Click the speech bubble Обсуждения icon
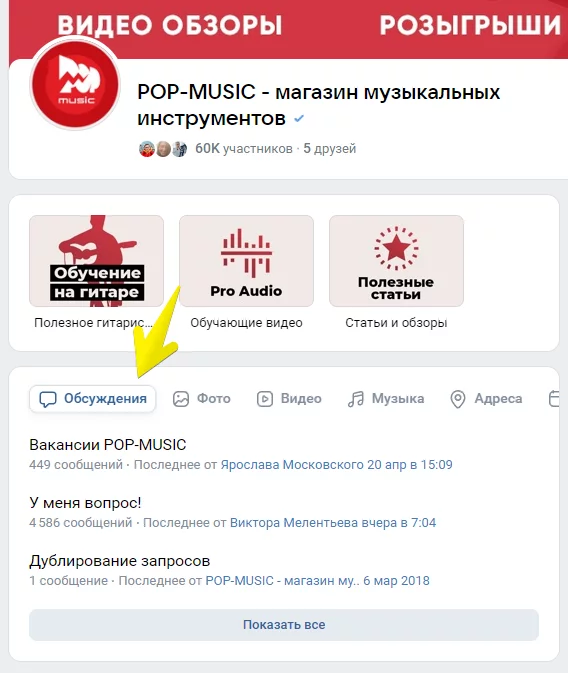The height and width of the screenshot is (673, 568). click(48, 399)
